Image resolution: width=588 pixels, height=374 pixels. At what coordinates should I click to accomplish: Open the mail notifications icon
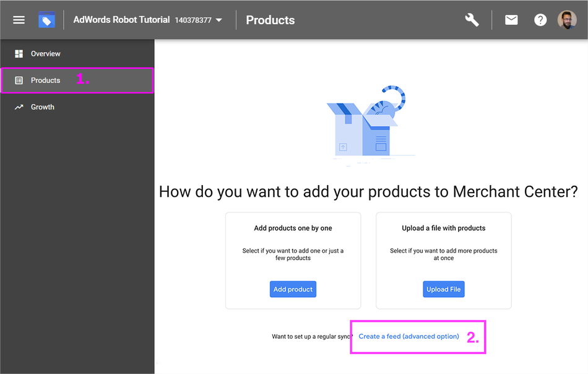tap(511, 20)
